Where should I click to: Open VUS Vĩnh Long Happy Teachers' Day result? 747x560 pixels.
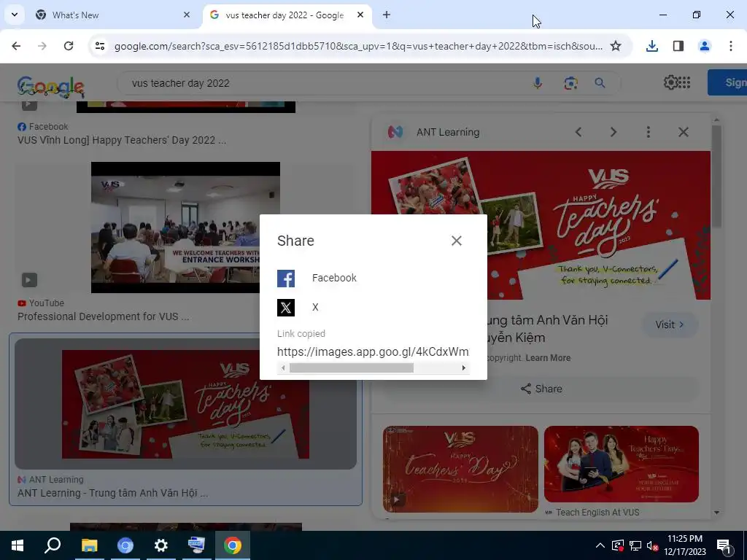[x=122, y=141]
